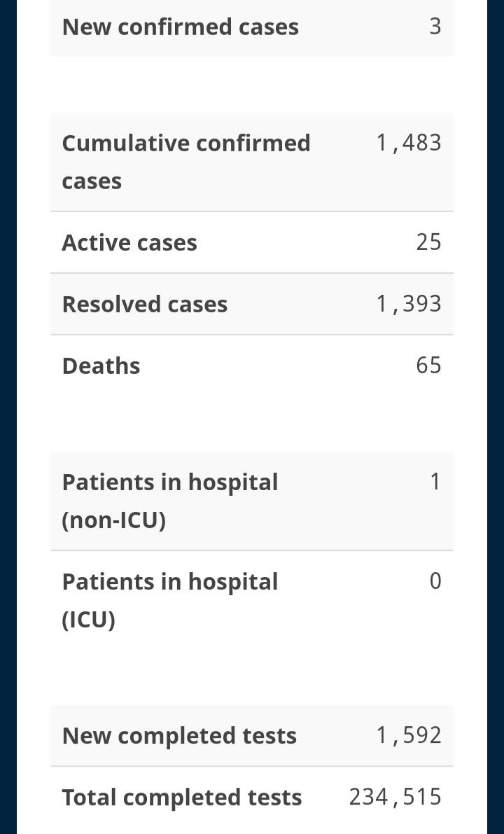Select the New confirmed cases label
Image resolution: width=504 pixels, height=834 pixels.
[x=180, y=27]
